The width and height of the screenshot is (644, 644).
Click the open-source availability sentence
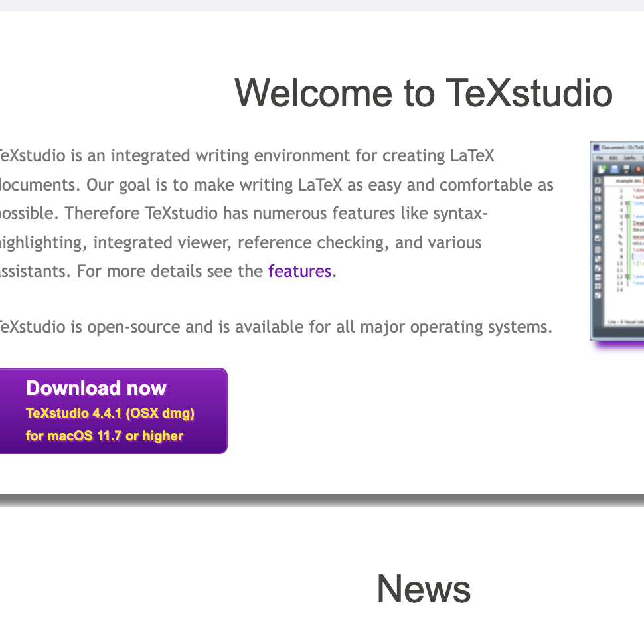click(276, 327)
